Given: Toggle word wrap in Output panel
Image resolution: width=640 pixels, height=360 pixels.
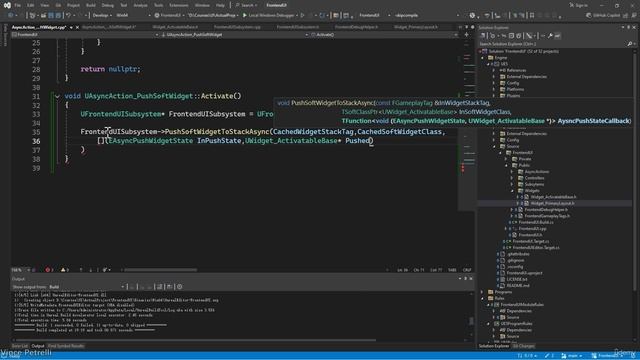Looking at the screenshot, I should [170, 287].
